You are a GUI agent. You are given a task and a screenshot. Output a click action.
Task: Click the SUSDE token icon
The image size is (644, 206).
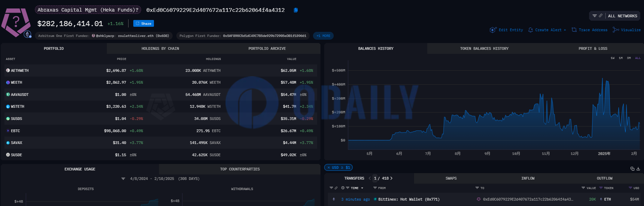(x=8, y=155)
